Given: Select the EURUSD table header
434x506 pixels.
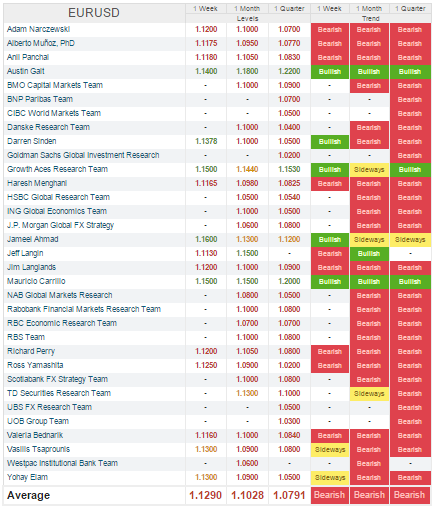Looking at the screenshot, I should coord(94,13).
